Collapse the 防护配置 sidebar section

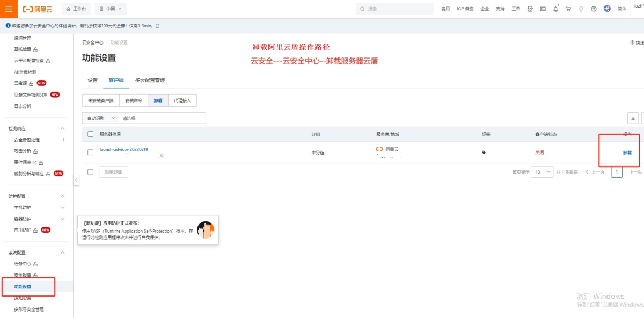click(x=62, y=197)
